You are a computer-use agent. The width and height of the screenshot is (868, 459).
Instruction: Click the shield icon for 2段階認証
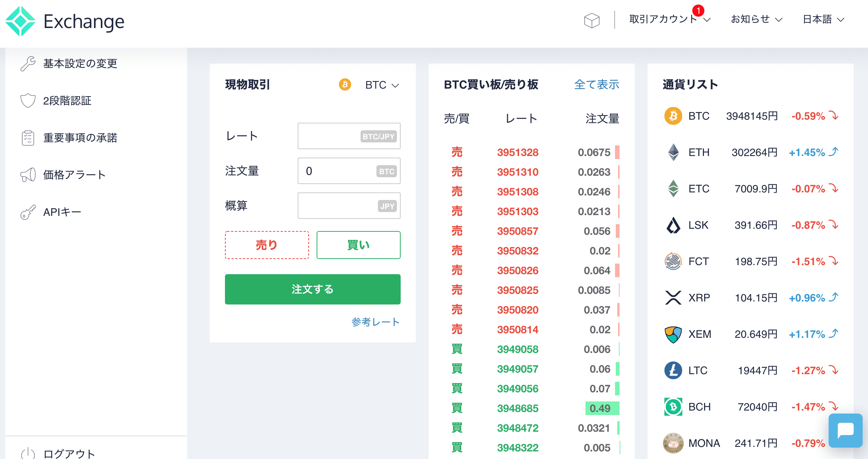tap(28, 101)
